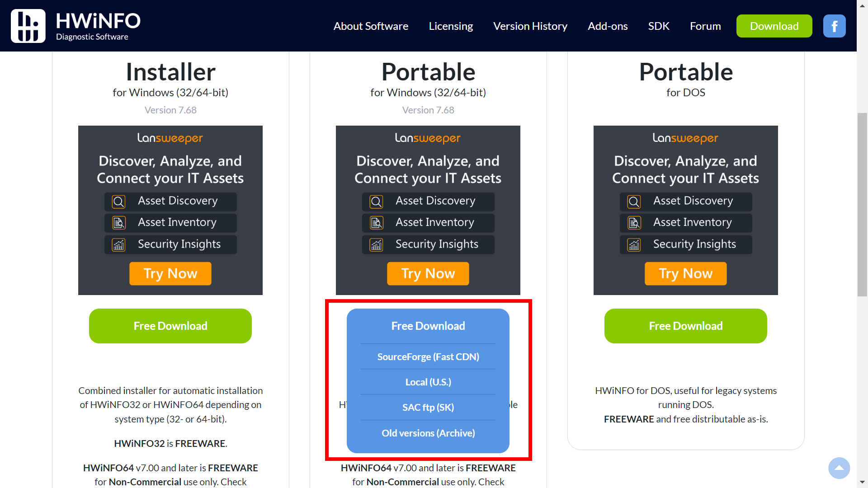The height and width of the screenshot is (488, 868).
Task: Select SourceForge (Fast CDN) download option
Action: [428, 357]
